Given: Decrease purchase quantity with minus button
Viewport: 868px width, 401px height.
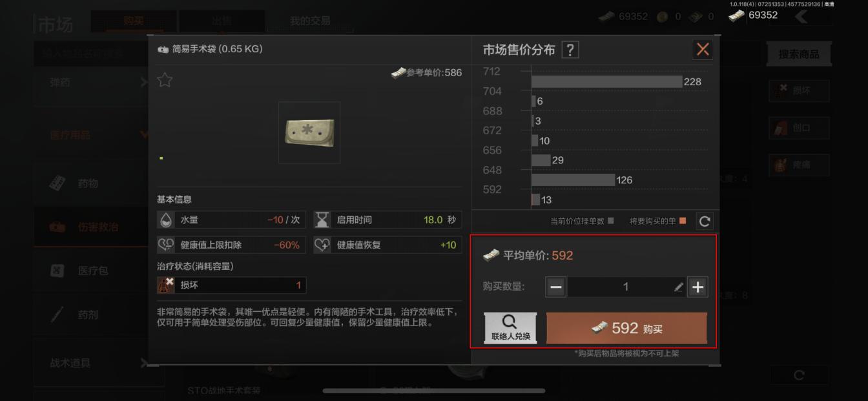Looking at the screenshot, I should coord(556,287).
